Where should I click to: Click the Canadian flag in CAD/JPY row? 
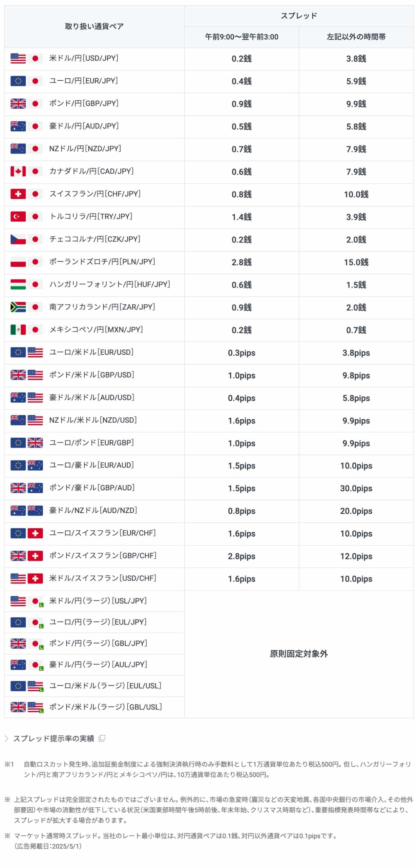[18, 171]
